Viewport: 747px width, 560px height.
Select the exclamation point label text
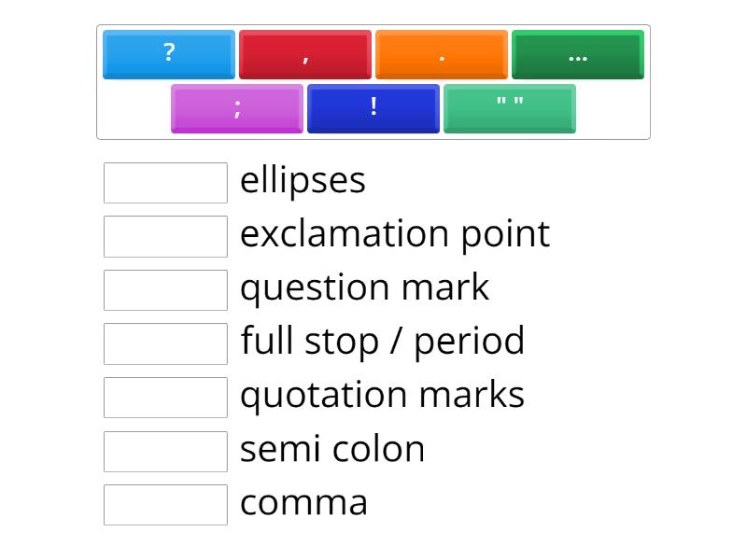(x=395, y=235)
